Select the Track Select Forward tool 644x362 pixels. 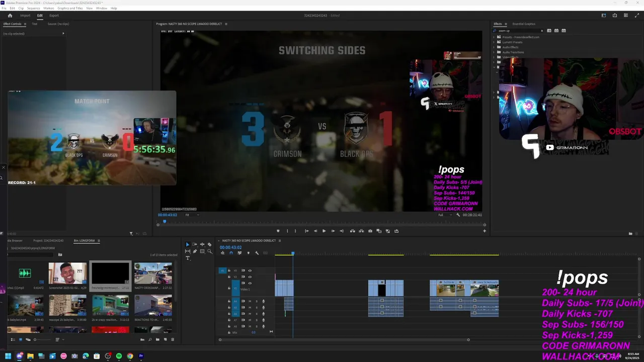point(195,244)
